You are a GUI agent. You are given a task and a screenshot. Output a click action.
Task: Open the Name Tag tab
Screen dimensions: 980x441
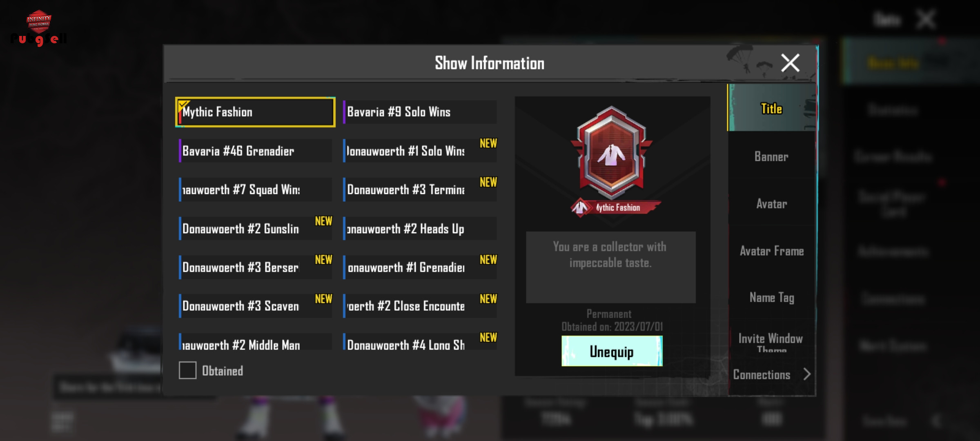point(771,297)
